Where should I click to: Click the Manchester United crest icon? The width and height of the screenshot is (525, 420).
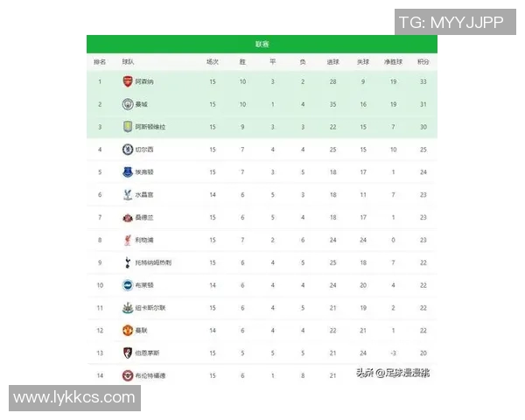[128, 330]
